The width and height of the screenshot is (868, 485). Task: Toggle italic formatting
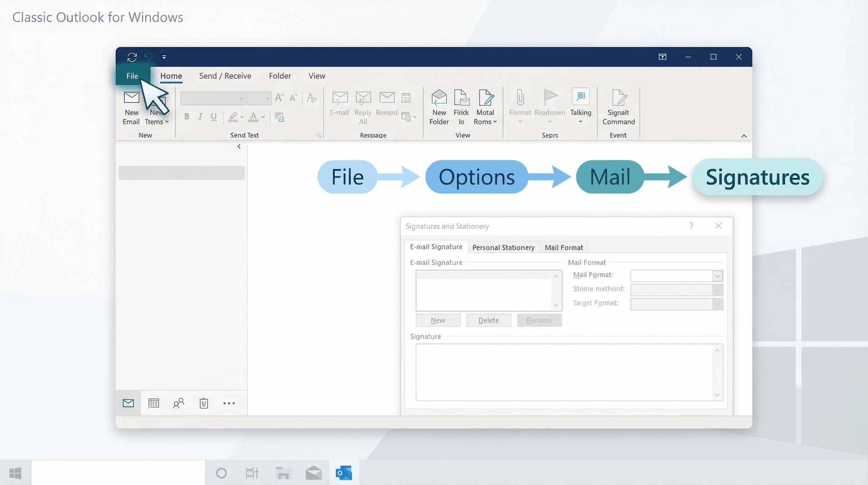click(200, 117)
